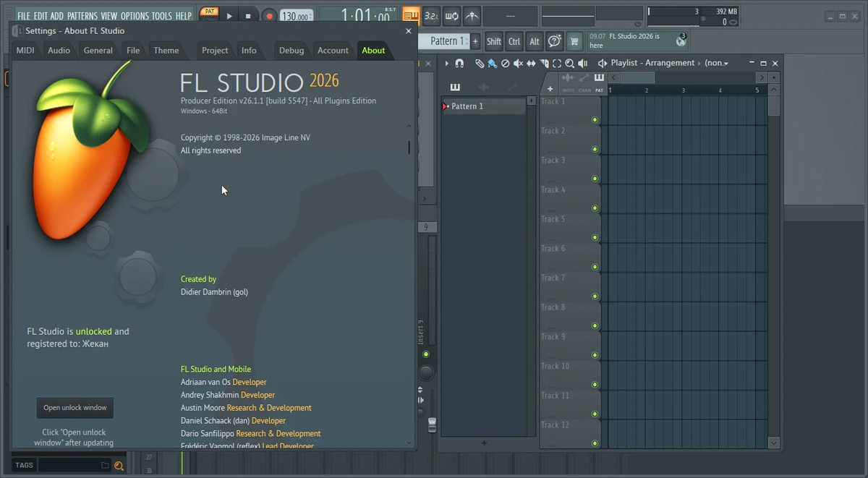This screenshot has height=478, width=868.
Task: Click the red Record button
Action: coord(269,15)
